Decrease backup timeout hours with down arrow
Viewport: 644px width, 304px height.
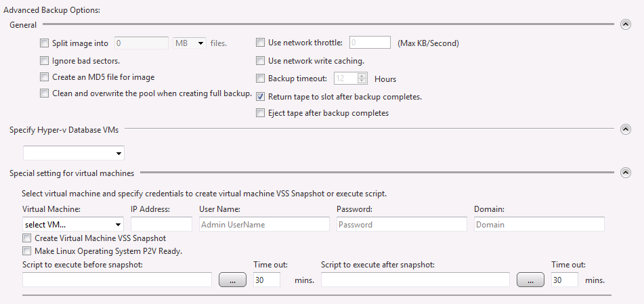point(362,81)
